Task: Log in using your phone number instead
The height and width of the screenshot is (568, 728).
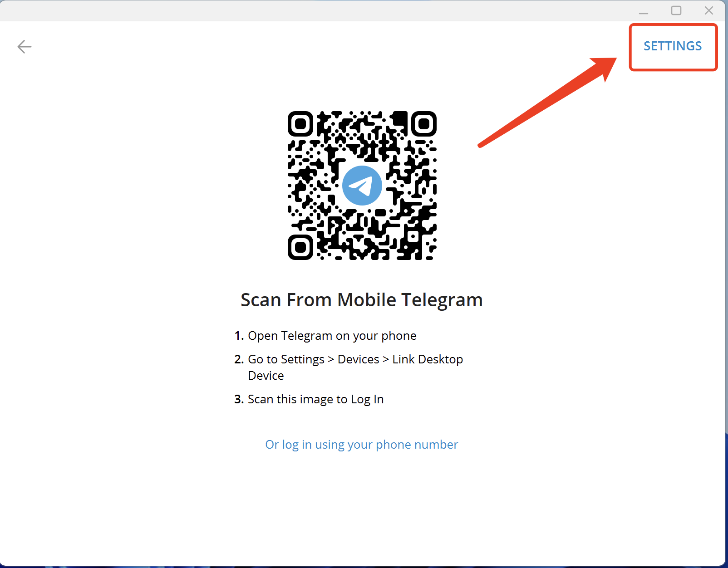Action: 361,445
